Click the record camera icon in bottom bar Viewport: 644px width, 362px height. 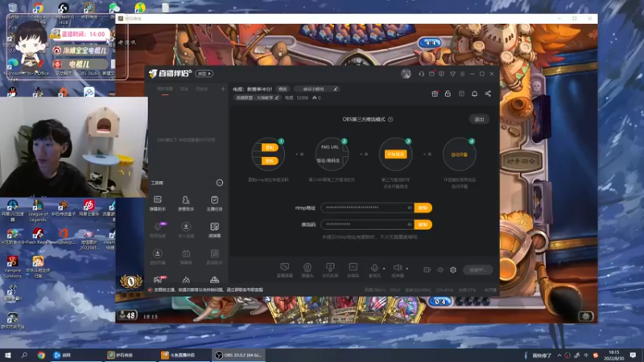(x=427, y=269)
